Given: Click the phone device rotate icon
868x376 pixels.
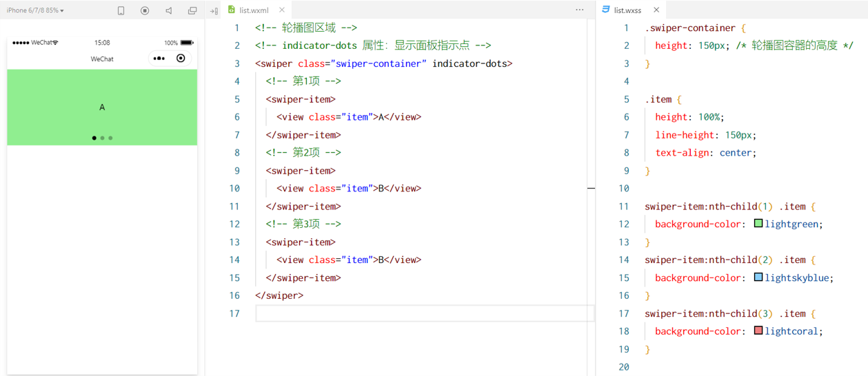Looking at the screenshot, I should click(121, 10).
